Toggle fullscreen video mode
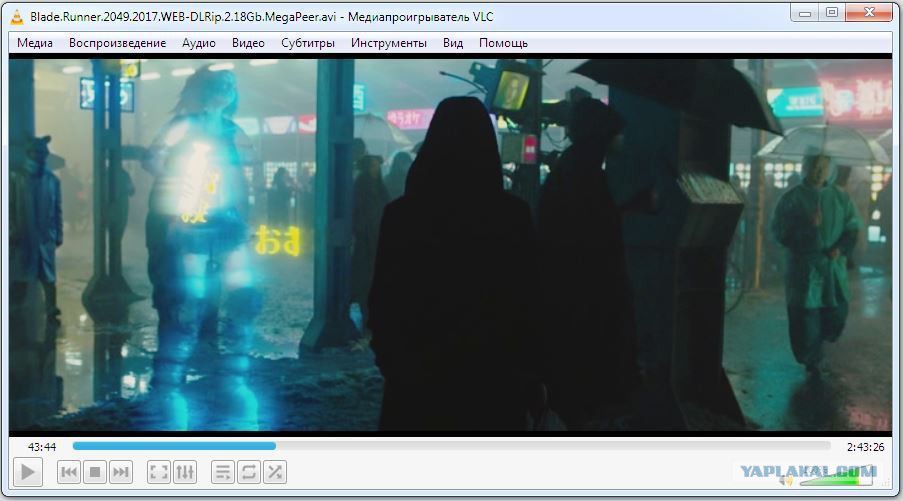Image resolution: width=903 pixels, height=501 pixels. point(159,473)
